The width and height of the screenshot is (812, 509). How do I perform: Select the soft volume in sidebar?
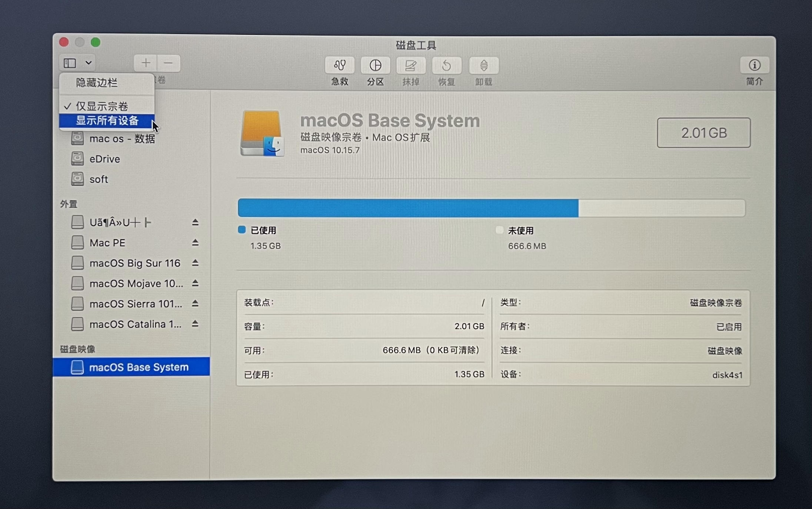tap(99, 179)
